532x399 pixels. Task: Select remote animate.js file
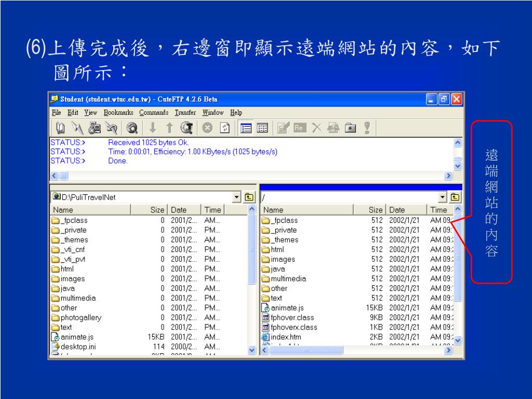click(283, 308)
